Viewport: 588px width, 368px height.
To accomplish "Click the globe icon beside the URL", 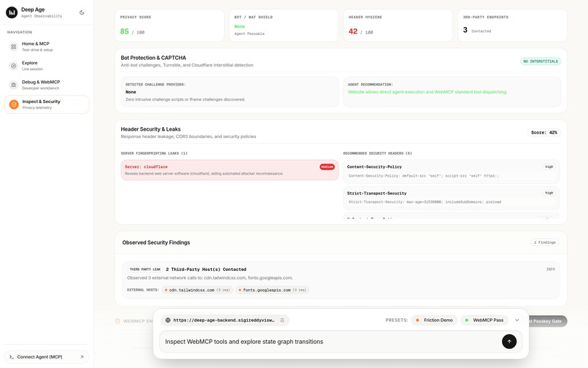I will click(168, 320).
